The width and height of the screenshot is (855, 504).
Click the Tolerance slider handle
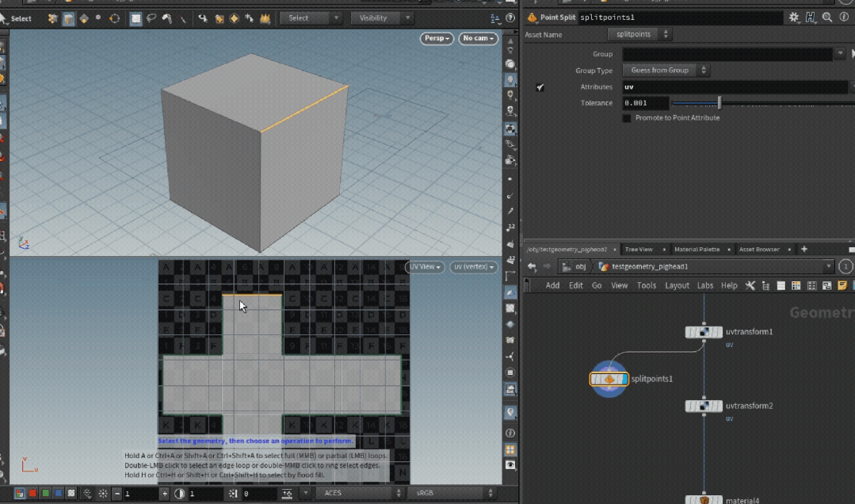tap(719, 103)
